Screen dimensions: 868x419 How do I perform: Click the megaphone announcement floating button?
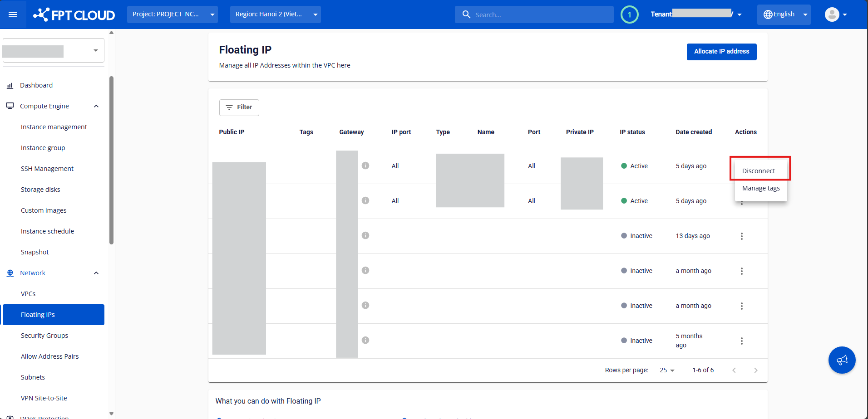[842, 360]
